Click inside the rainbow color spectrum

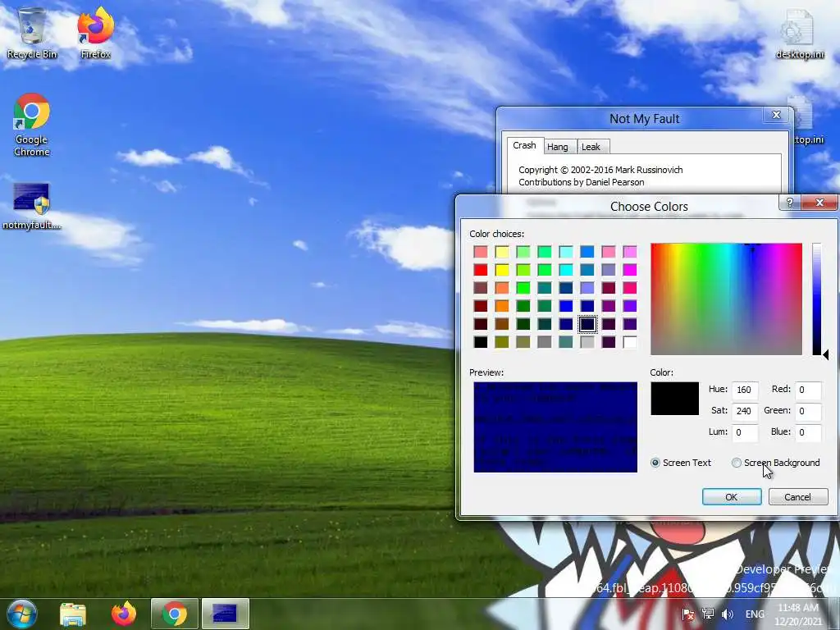[726, 299]
